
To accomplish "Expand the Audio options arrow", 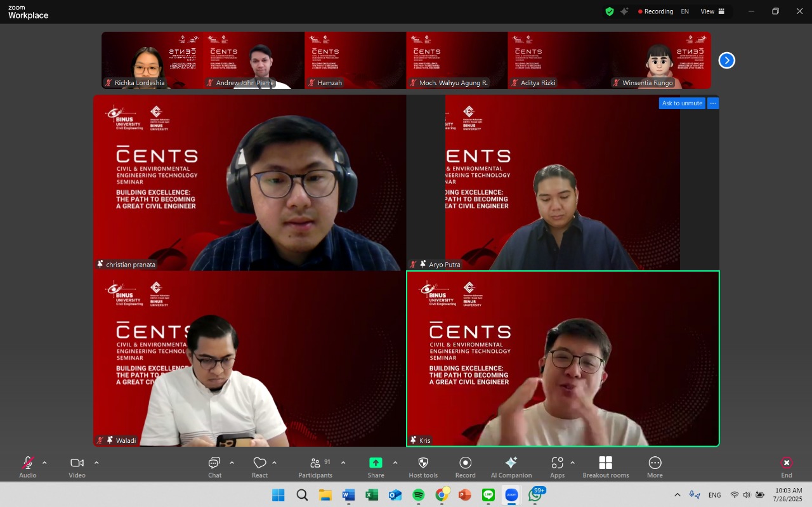I will 44,463.
